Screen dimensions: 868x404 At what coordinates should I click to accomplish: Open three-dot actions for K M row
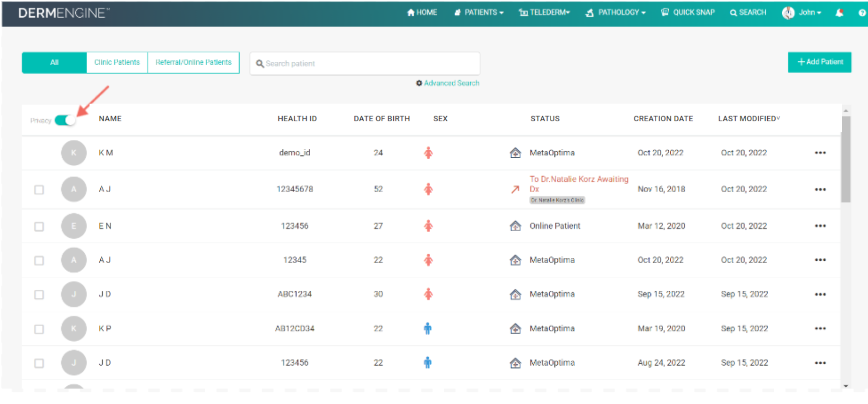[820, 153]
